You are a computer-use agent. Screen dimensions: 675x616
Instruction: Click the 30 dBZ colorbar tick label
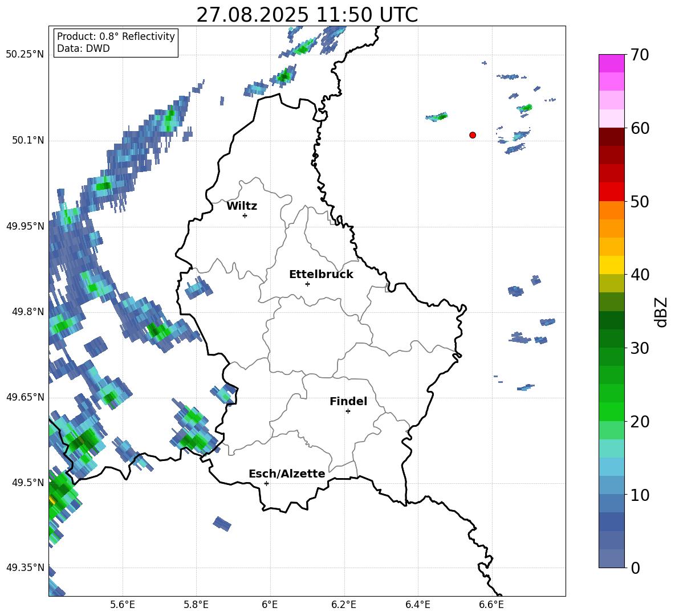coord(640,348)
